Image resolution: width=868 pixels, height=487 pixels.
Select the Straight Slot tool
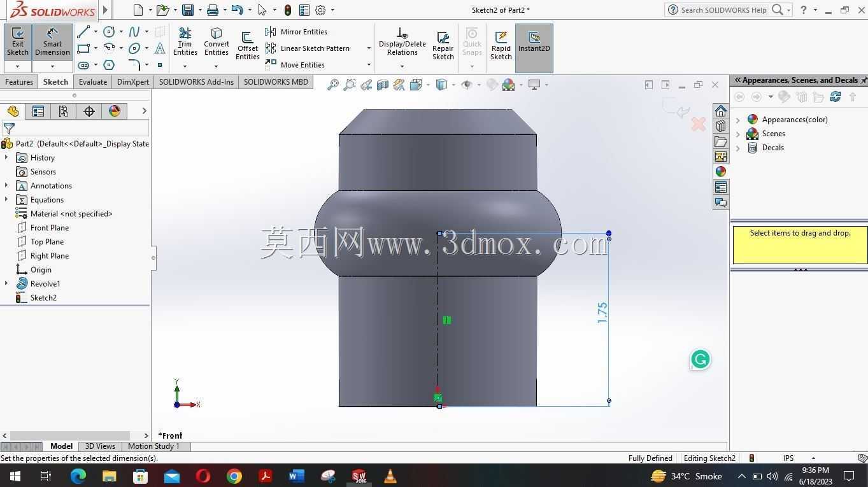tap(83, 65)
